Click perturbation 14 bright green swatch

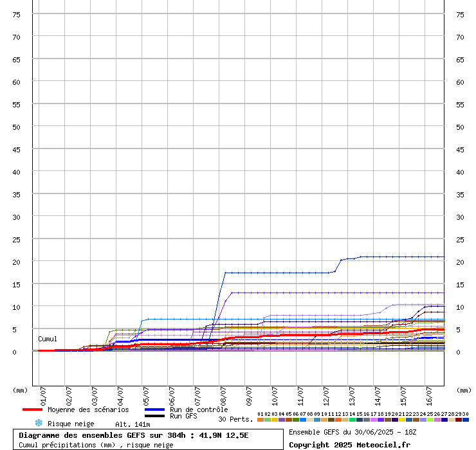[x=352, y=420]
